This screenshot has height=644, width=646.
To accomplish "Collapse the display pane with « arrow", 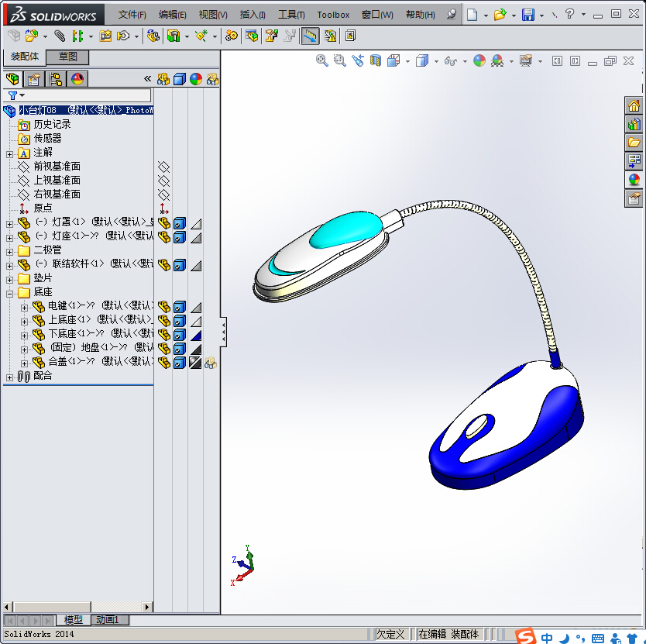I will coord(147,79).
